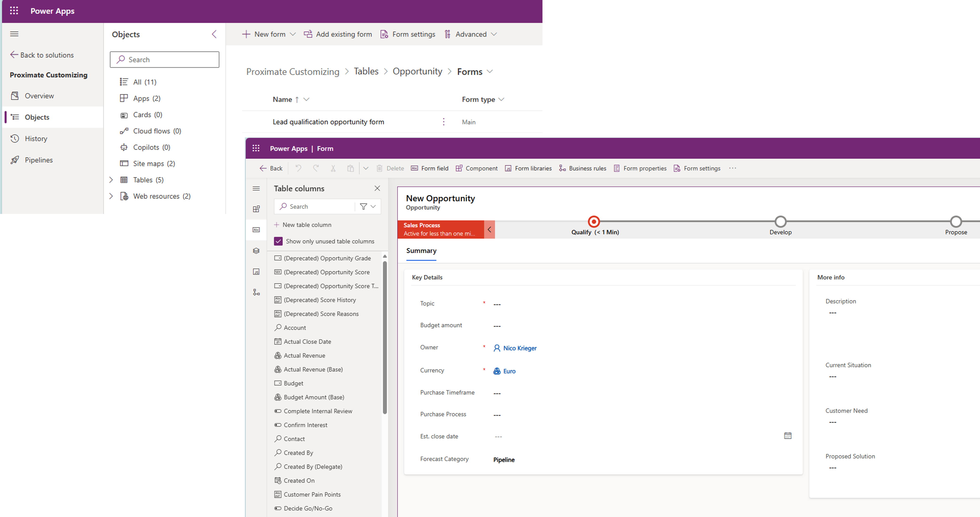Switch to the Summary tab
This screenshot has height=517, width=980.
point(421,251)
